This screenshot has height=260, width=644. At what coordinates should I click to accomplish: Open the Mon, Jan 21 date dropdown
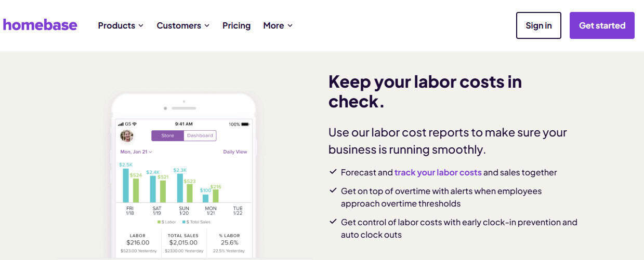tap(136, 152)
